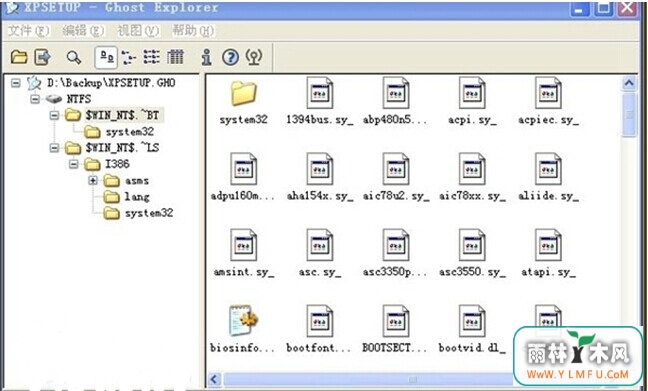The height and width of the screenshot is (391, 648).
Task: Select the I386 folder in the tree
Action: click(x=117, y=164)
